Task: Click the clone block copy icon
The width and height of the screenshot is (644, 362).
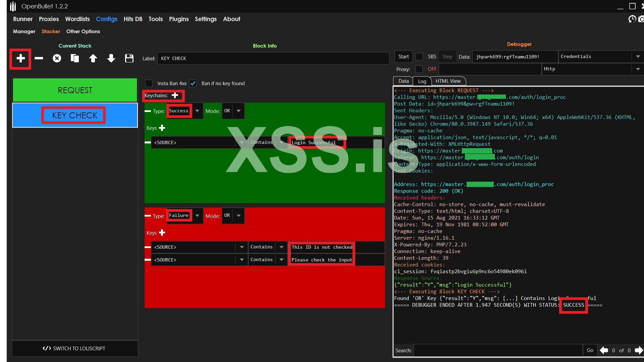Action: click(x=75, y=59)
